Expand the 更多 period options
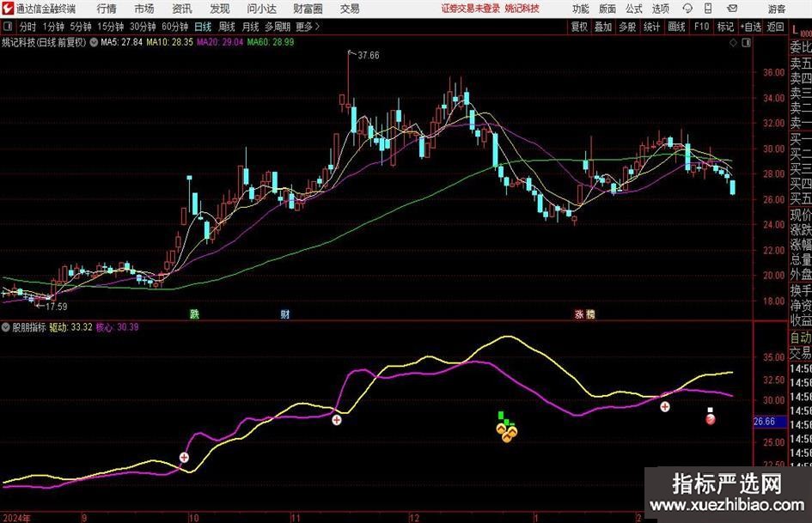Viewport: 812px width, 523px height. 308,27
